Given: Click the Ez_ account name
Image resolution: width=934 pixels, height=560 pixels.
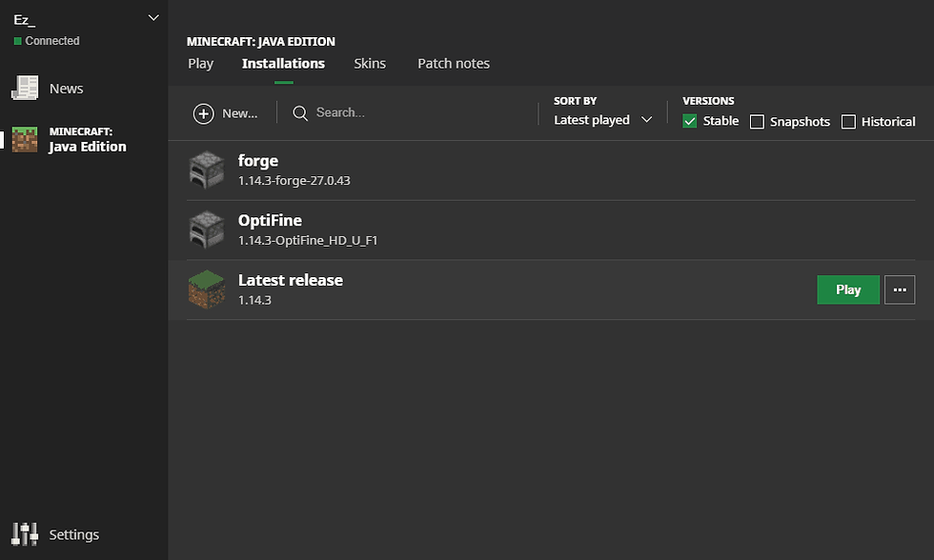Looking at the screenshot, I should [x=25, y=20].
